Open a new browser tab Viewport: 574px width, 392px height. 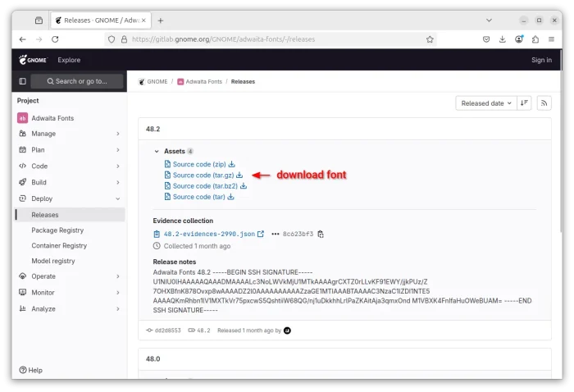click(x=161, y=21)
